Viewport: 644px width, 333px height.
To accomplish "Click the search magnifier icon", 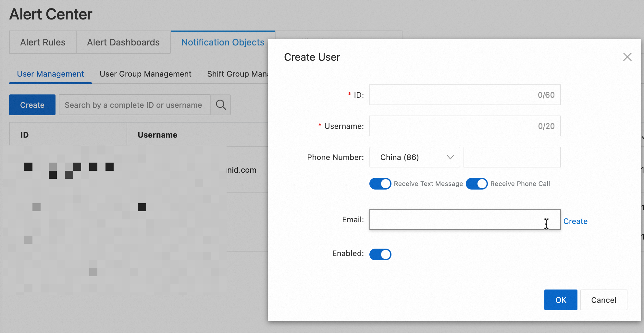I will point(221,105).
